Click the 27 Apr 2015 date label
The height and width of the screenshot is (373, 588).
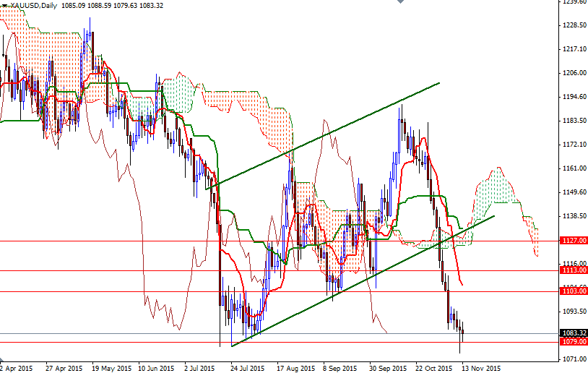64,368
